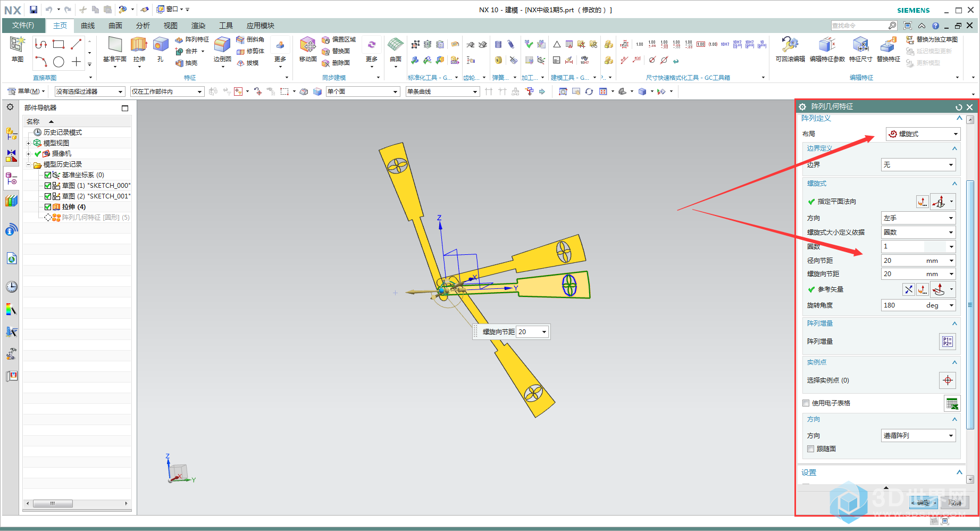
Task: Click on-screen 螺旋向节距 input field
Action: point(532,332)
